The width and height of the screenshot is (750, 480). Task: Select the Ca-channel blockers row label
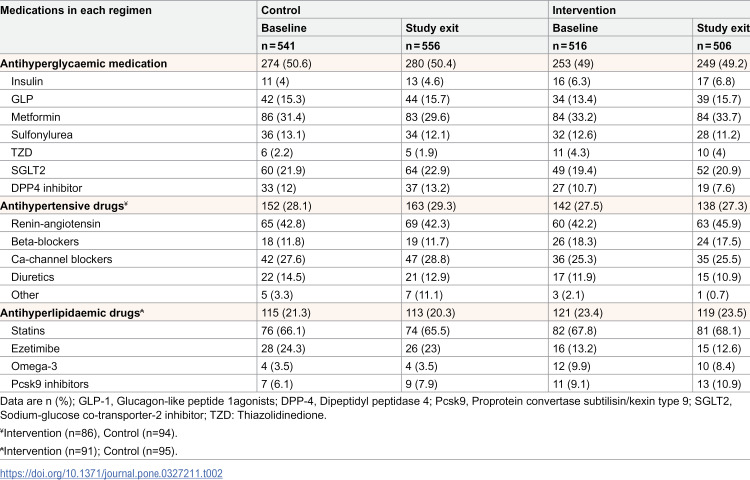[62, 260]
